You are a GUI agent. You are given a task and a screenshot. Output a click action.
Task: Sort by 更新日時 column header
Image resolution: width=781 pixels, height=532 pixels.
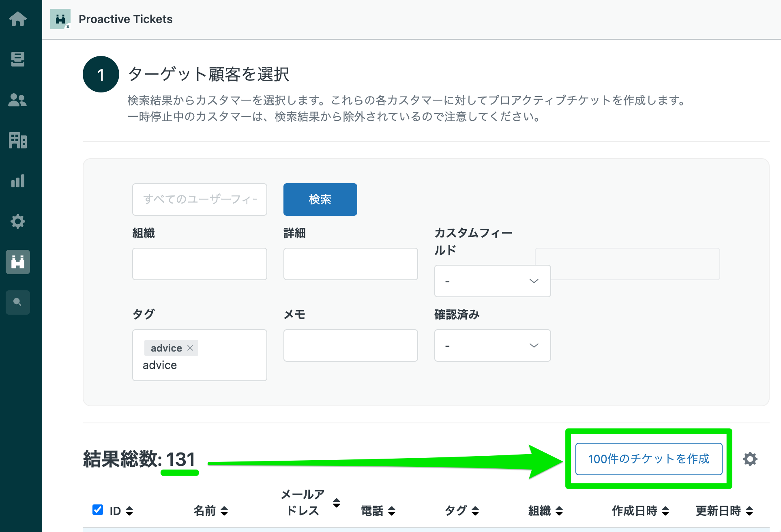tap(724, 511)
